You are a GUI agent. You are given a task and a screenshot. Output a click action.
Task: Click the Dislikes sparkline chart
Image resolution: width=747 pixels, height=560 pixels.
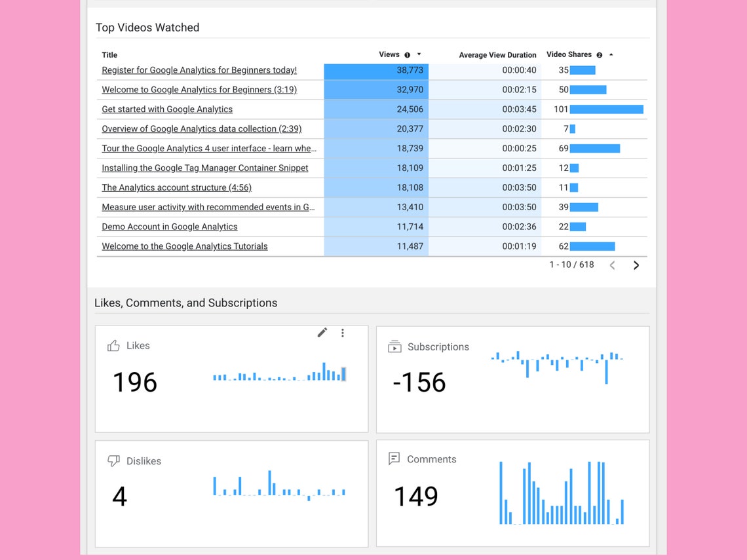[x=279, y=485]
